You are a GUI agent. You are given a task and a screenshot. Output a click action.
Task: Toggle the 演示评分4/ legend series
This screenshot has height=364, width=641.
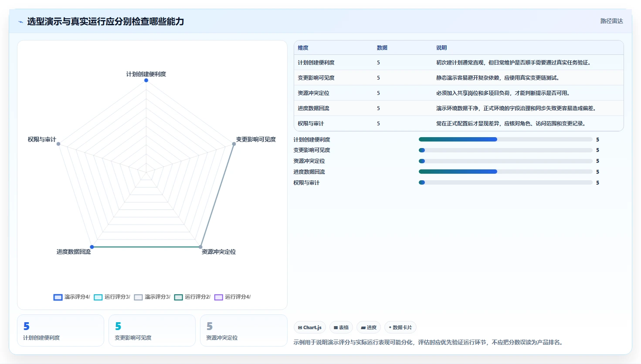(72, 297)
